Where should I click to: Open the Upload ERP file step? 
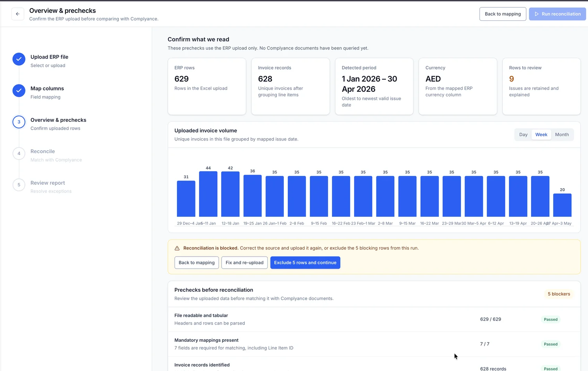49,57
